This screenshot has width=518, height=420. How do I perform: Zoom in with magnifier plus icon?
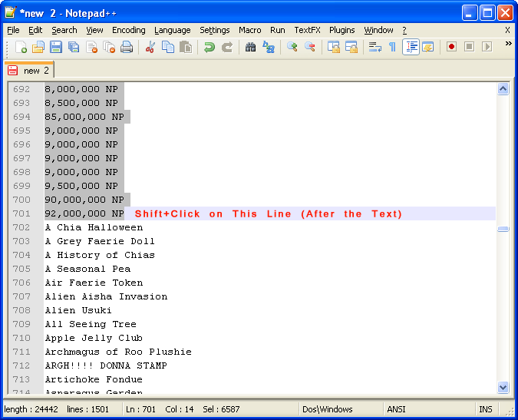292,47
